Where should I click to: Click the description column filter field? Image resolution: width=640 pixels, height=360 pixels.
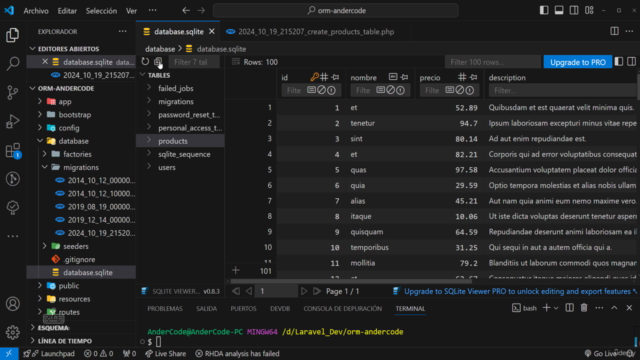[562, 90]
